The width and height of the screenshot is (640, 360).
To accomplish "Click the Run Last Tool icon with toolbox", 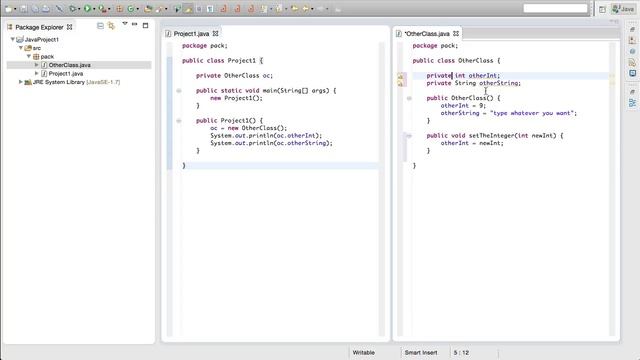I will tap(102, 9).
